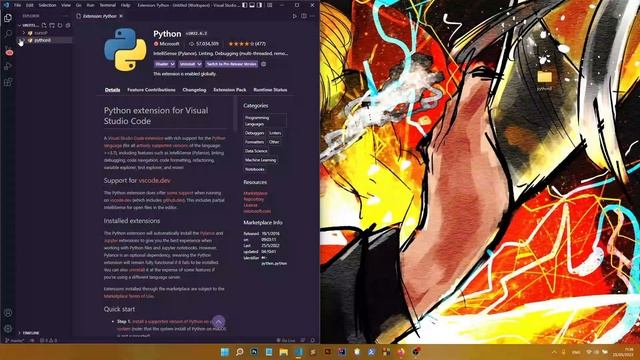Click the New File icon in Explorer
Viewport: 640px width, 360px height.
(44, 25)
